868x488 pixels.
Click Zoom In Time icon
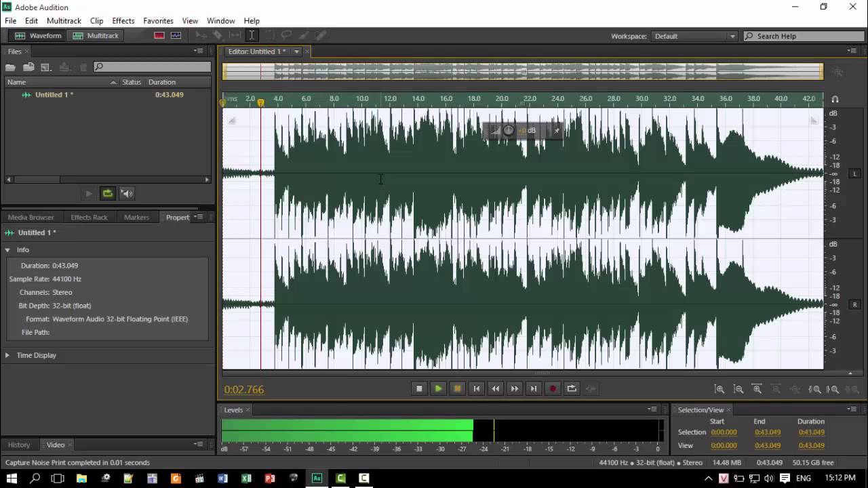pyautogui.click(x=757, y=389)
